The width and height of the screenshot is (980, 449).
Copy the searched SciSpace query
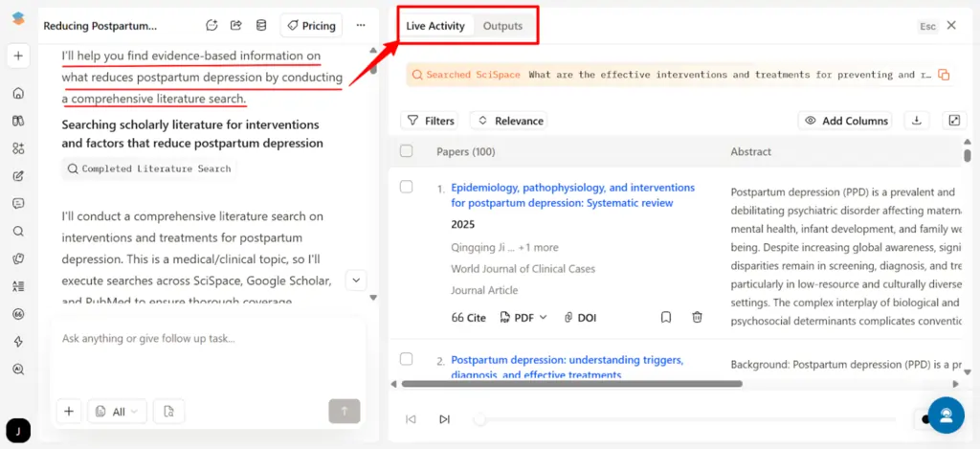[x=945, y=75]
